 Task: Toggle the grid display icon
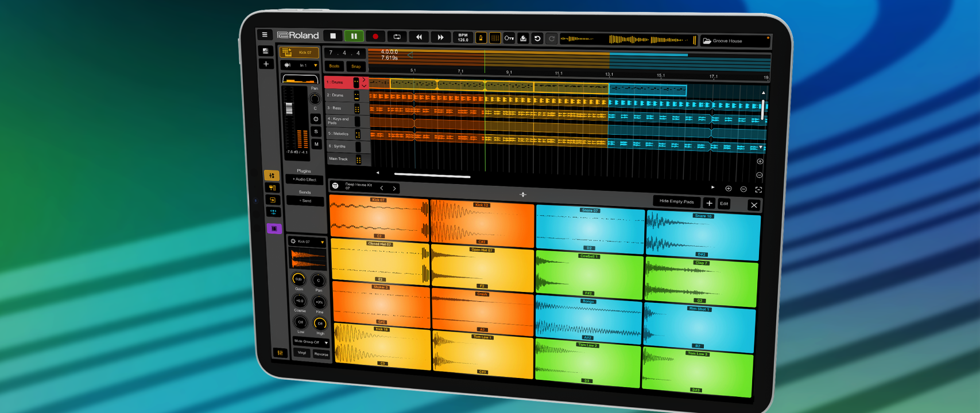[494, 38]
